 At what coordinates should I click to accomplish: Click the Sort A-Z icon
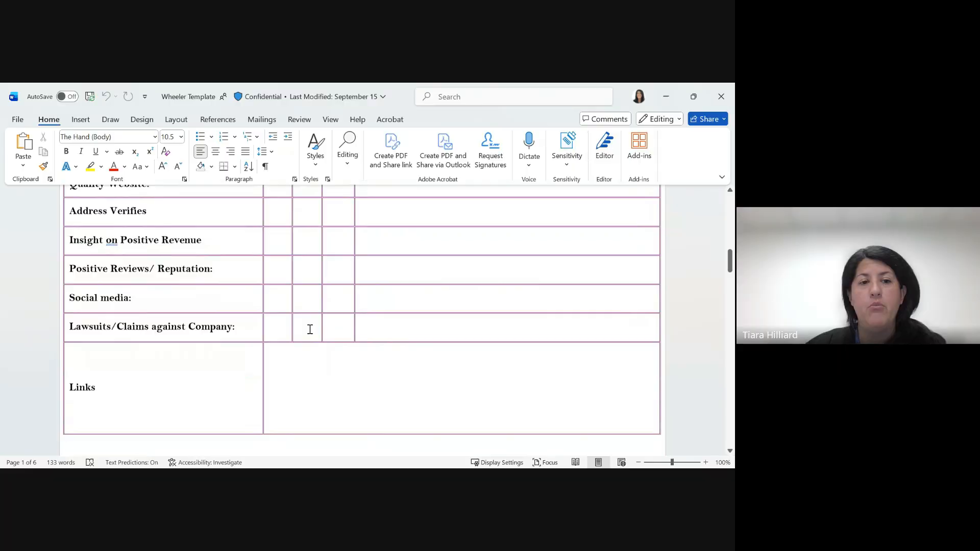249,166
